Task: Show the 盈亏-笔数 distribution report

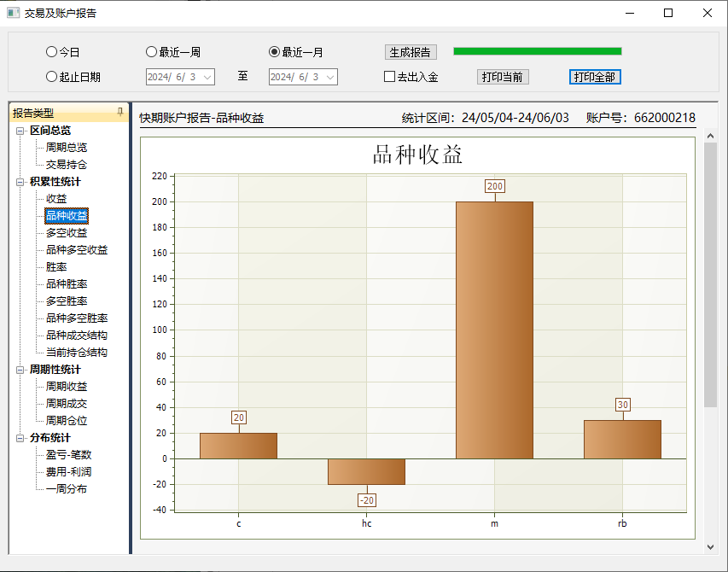Action: pos(68,455)
